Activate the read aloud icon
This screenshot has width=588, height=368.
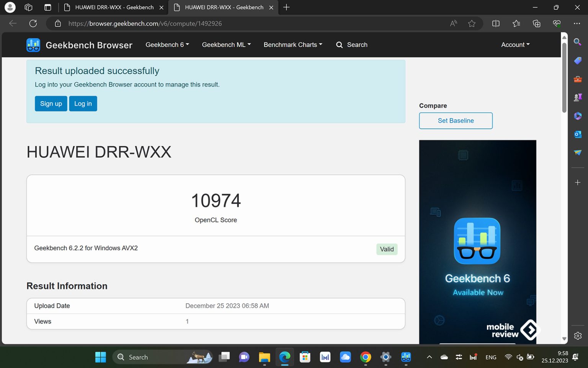pyautogui.click(x=453, y=23)
